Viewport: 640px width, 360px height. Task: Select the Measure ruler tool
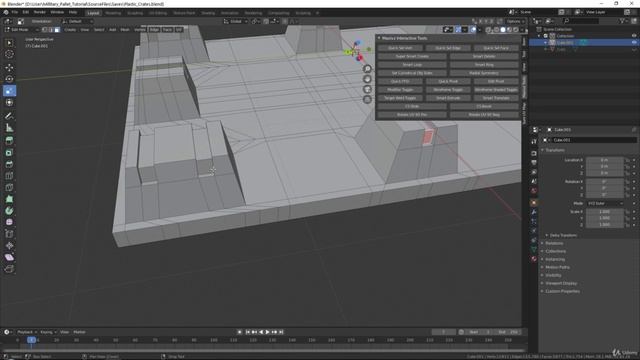click(9, 128)
